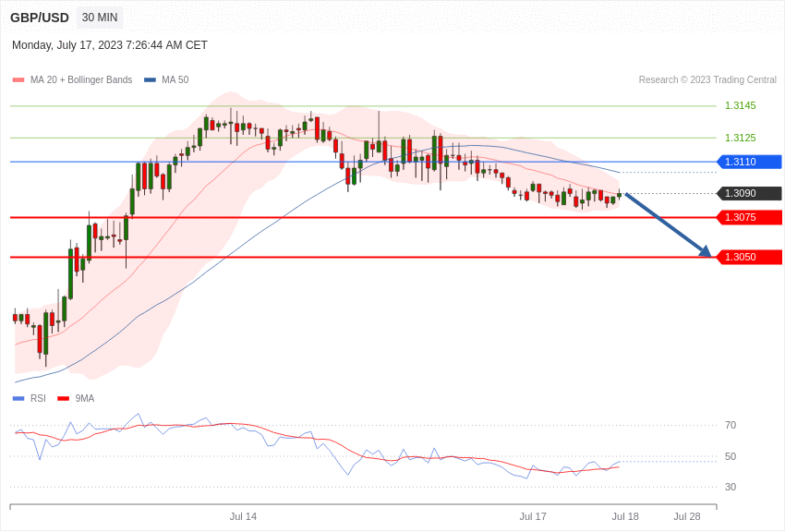
Task: Click the RSI 50 axis label
Action: [731, 456]
